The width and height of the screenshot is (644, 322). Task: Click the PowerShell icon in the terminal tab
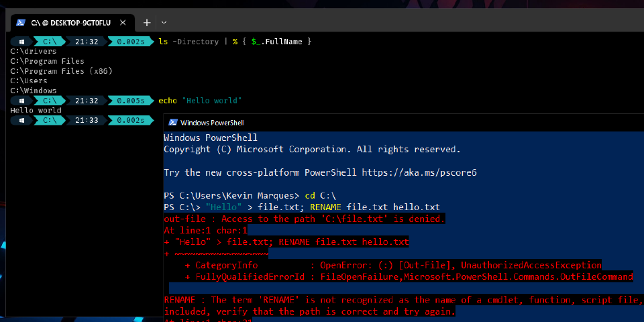21,23
